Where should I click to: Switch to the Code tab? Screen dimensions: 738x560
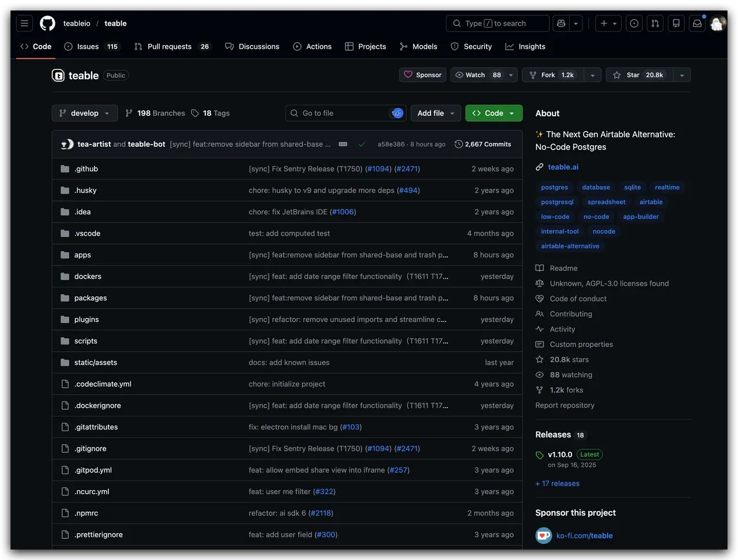coord(36,47)
